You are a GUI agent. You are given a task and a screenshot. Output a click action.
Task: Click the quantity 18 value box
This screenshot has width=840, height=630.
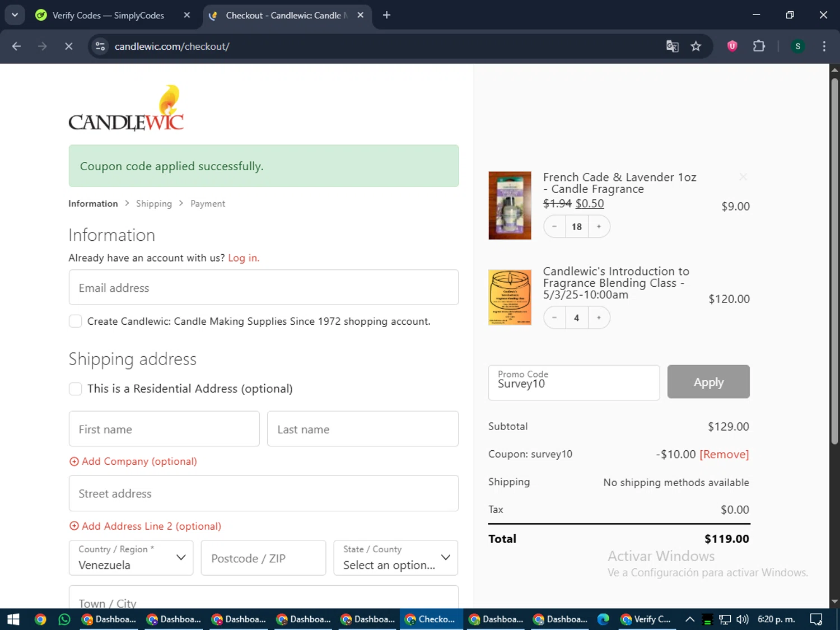tap(577, 227)
